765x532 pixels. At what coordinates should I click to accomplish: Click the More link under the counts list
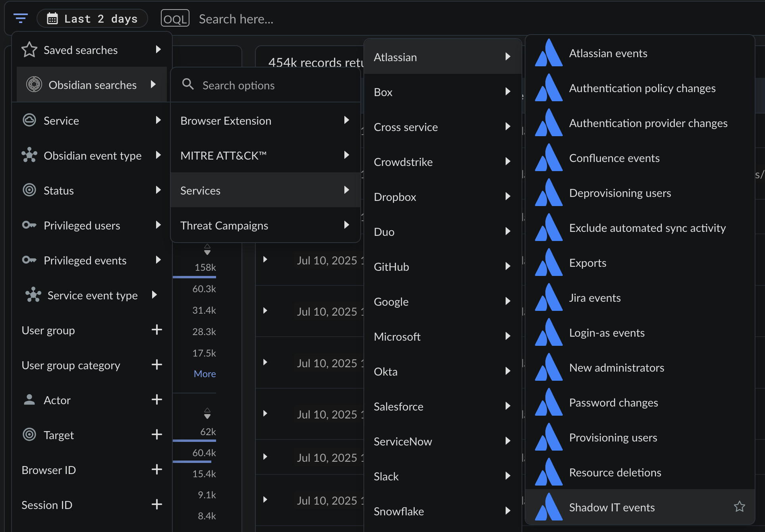[x=205, y=374]
